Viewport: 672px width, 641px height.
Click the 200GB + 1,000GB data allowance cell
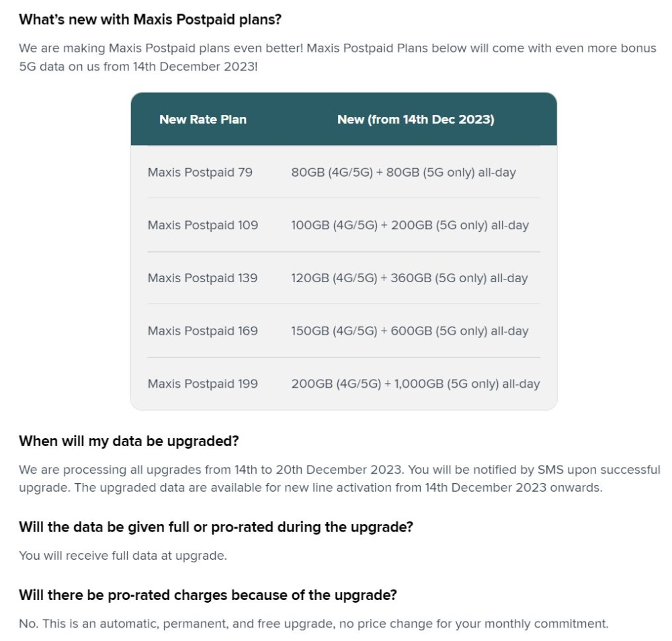tap(415, 384)
